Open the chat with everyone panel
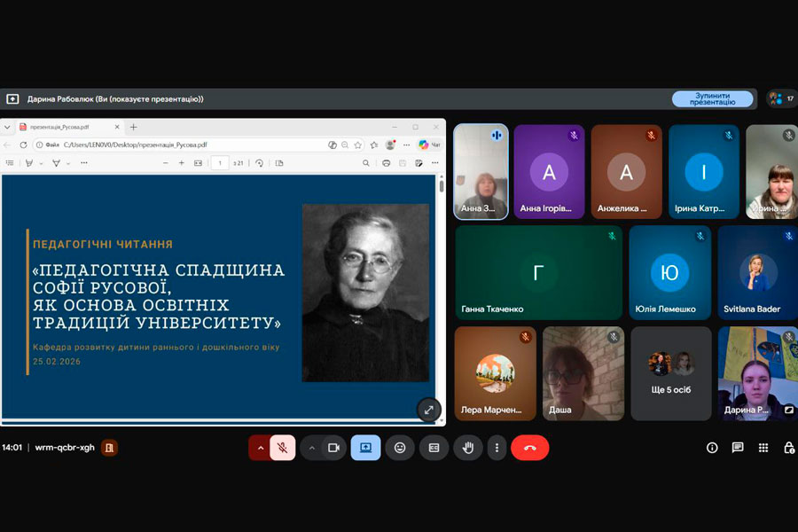This screenshot has width=798, height=532. tap(738, 448)
